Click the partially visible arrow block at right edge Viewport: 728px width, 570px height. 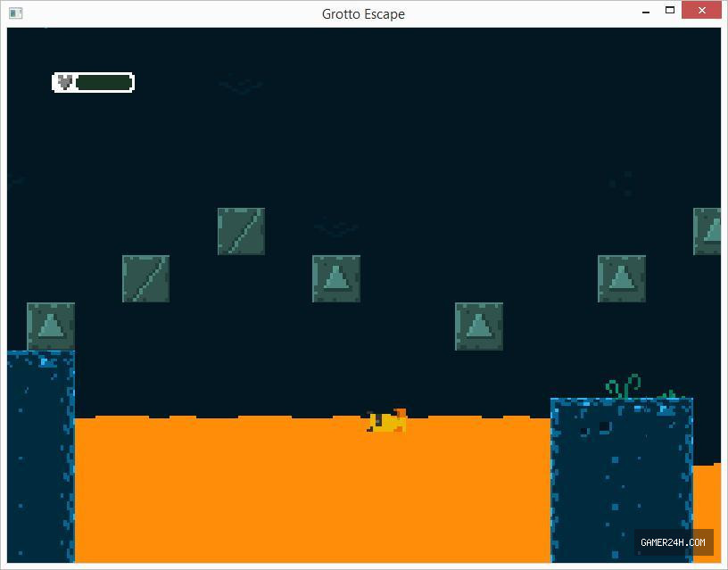707,231
